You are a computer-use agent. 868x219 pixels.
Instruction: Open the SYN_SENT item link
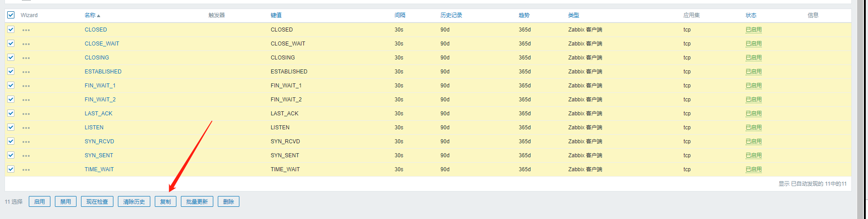point(99,155)
